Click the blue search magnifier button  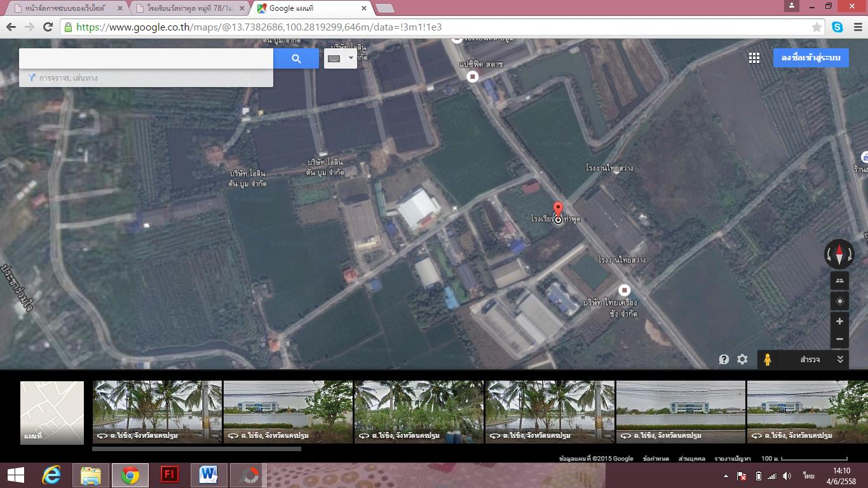[x=296, y=58]
